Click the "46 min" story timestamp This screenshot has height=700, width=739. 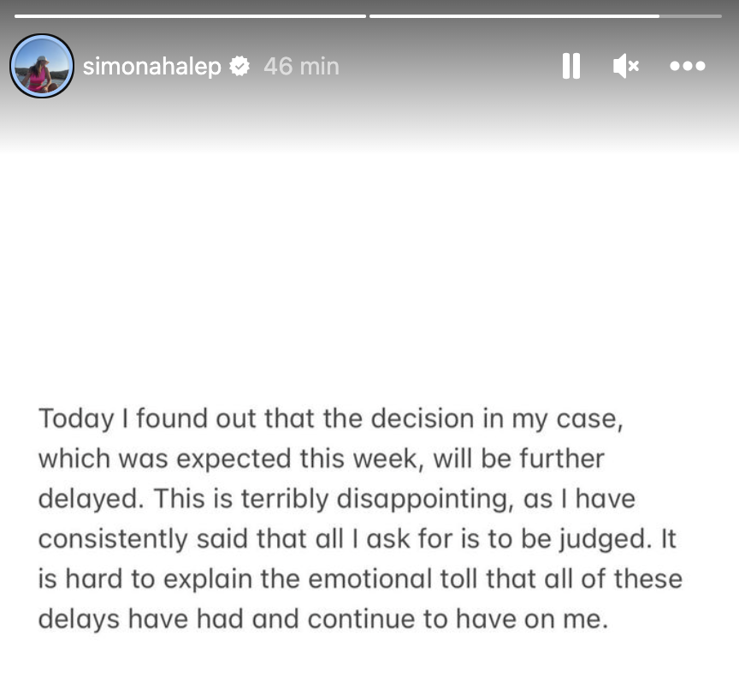301,66
